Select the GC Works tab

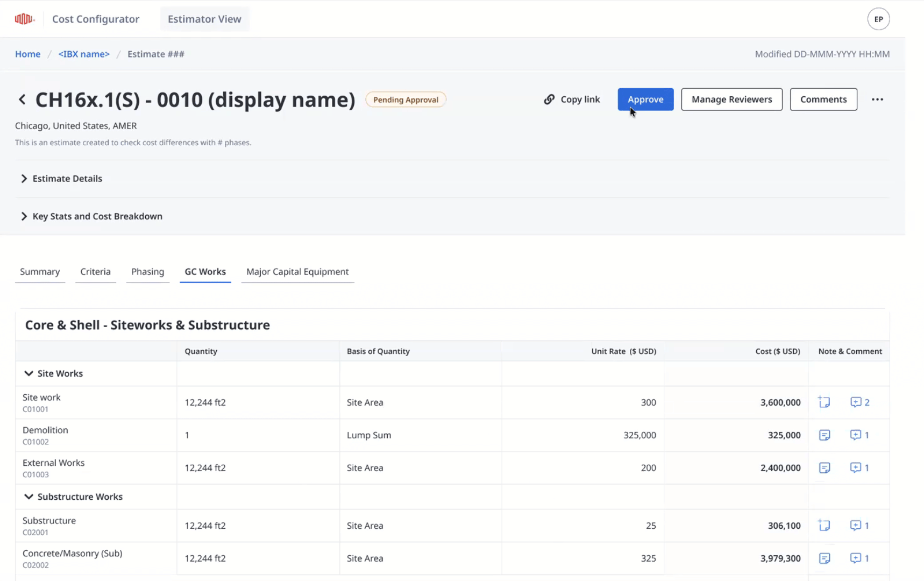tap(205, 272)
